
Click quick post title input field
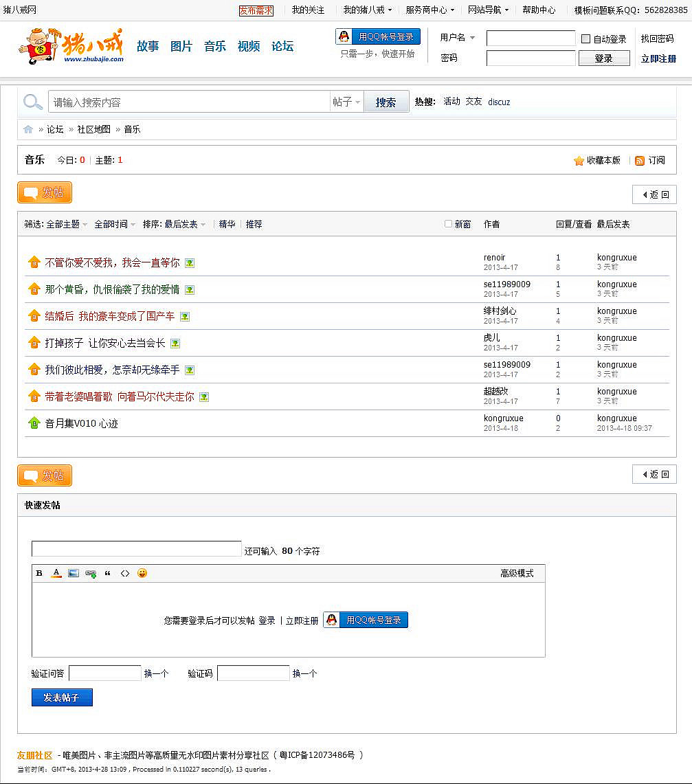pyautogui.click(x=137, y=548)
